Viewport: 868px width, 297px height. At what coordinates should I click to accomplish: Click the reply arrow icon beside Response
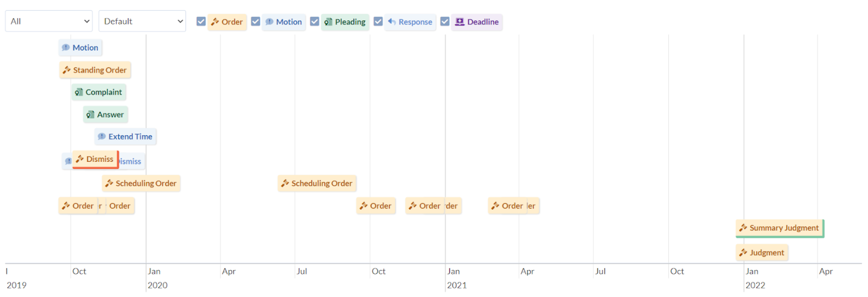[x=393, y=22]
